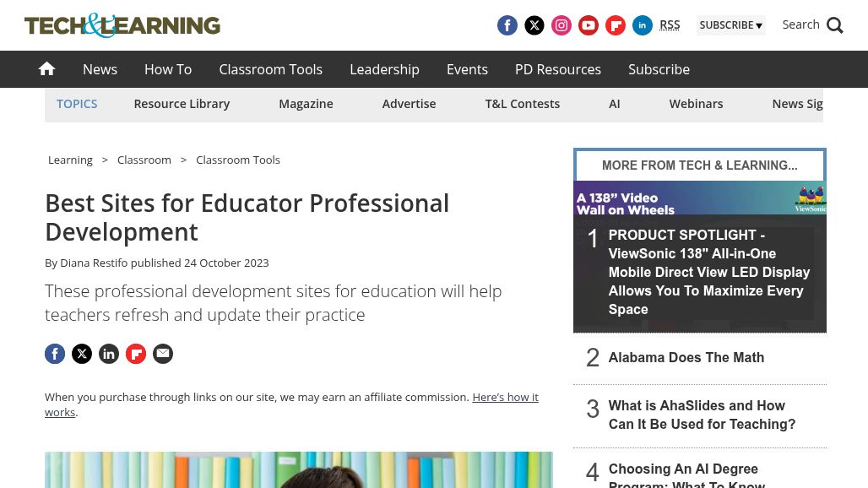868x488 pixels.
Task: Open "Here's how it works" affiliate link
Action: click(504, 397)
